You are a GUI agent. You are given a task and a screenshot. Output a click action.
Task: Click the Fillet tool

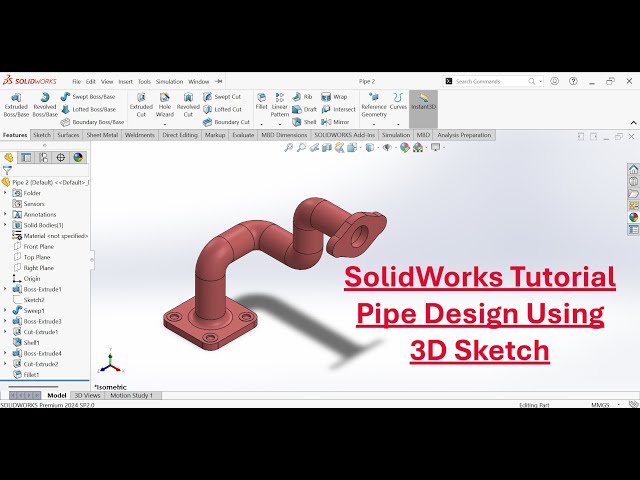click(261, 102)
